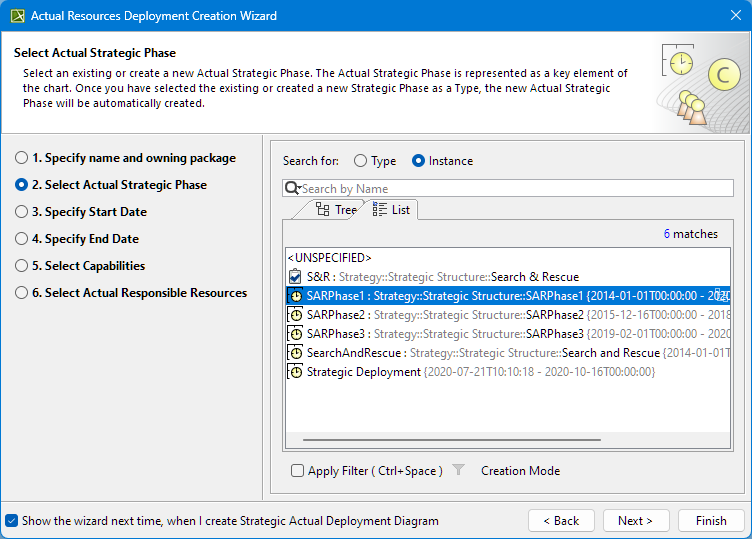Click the SearchAndRescue clock icon
Viewport: 752px width, 539px height.
[295, 353]
